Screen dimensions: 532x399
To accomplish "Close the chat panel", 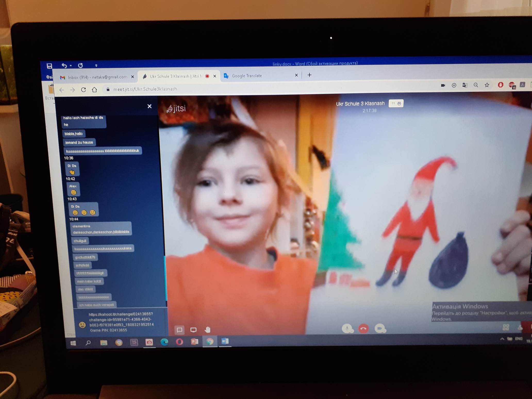I will [x=149, y=106].
